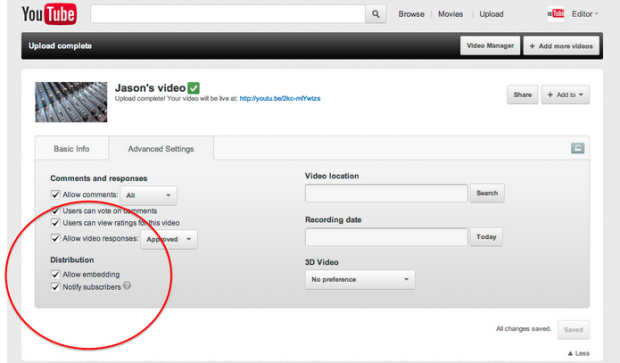This screenshot has height=363, width=620.
Task: Click the 'Comments and responses' heading
Action: [99, 178]
